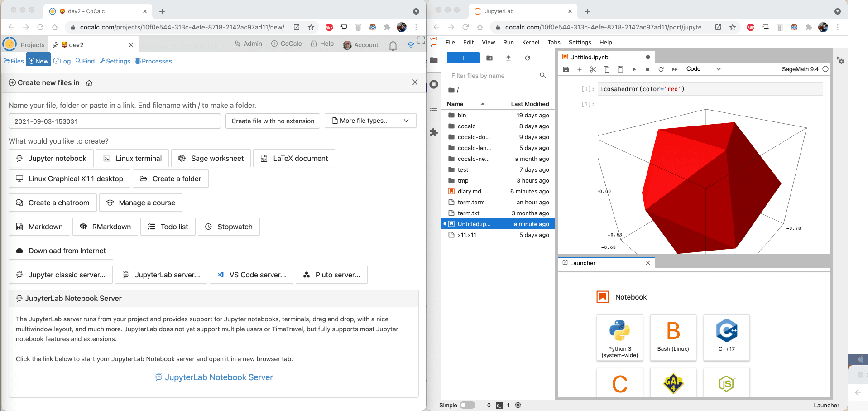Open More file types menu button

tap(360, 121)
